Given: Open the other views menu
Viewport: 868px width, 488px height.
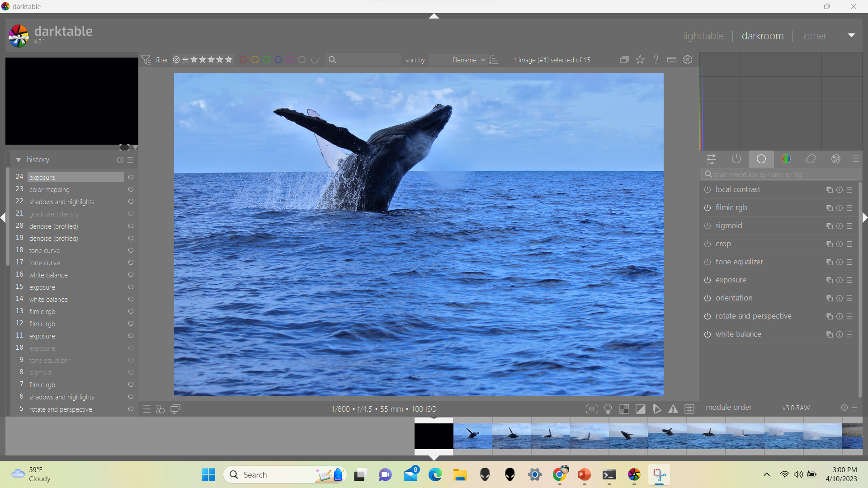Looking at the screenshot, I should (x=815, y=36).
